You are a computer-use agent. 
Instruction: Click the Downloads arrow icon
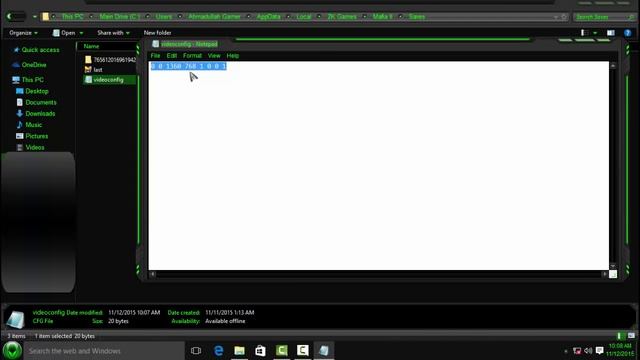[x=20, y=113]
